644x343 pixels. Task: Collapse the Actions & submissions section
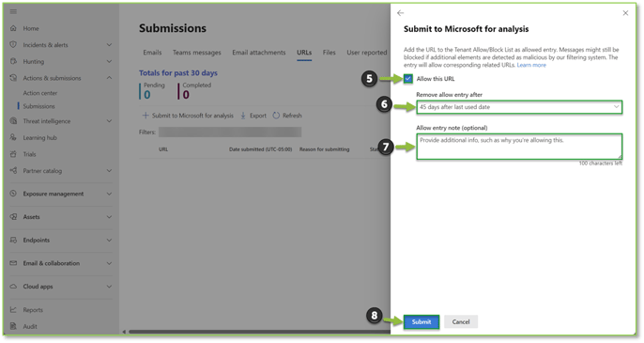pyautogui.click(x=109, y=78)
